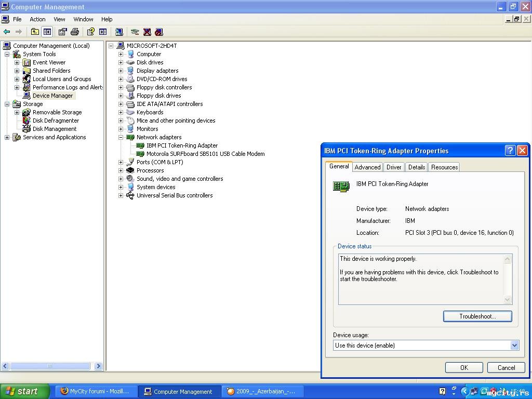Screen dimensions: 532x399
Task: Click the Processors chip icon
Action: tap(130, 170)
